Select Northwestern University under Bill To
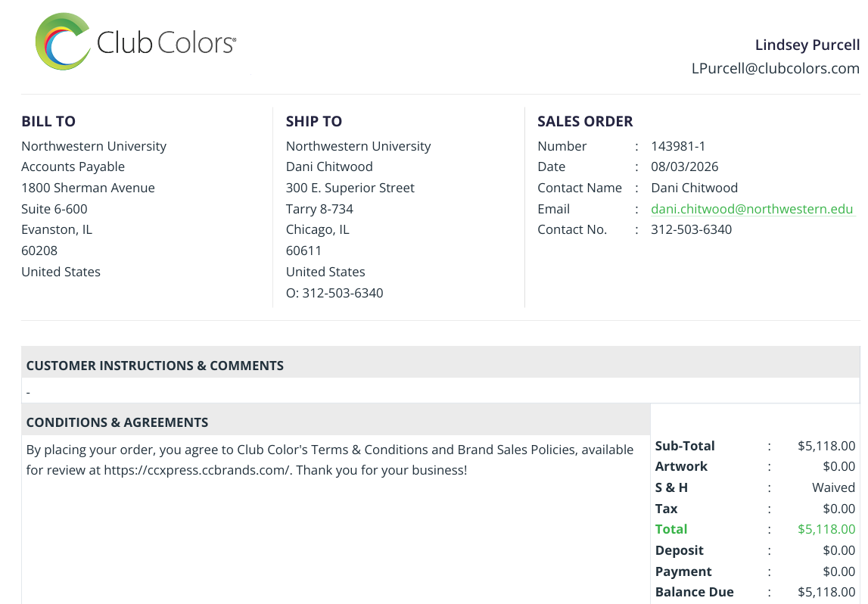This screenshot has height=604, width=868. tap(94, 146)
